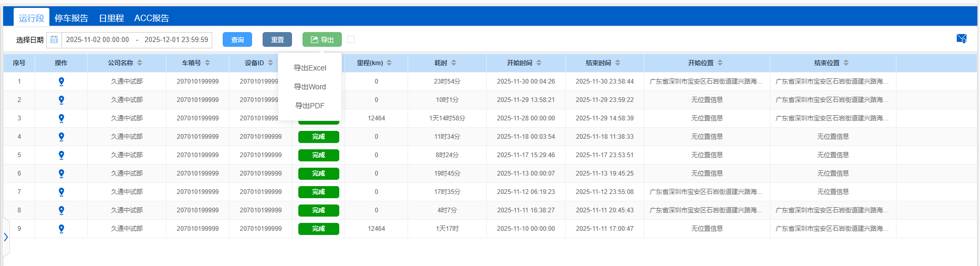Sort by 开始时间 column arrows
Viewport: 980px width, 266px height.
539,63
